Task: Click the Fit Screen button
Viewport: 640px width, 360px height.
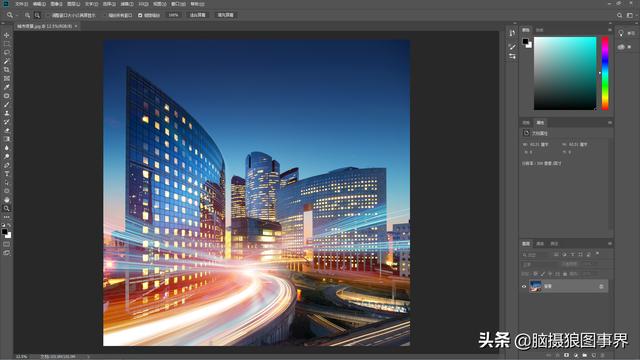Action: click(x=198, y=15)
